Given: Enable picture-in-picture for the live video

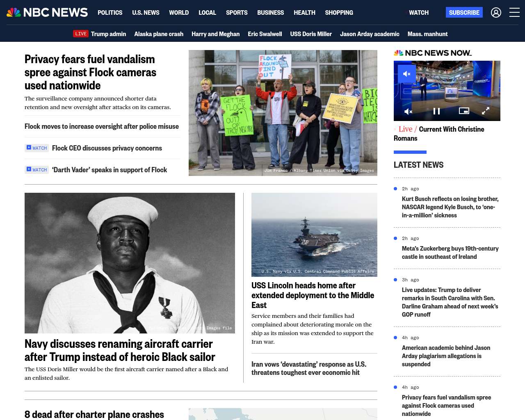Looking at the screenshot, I should (x=464, y=111).
